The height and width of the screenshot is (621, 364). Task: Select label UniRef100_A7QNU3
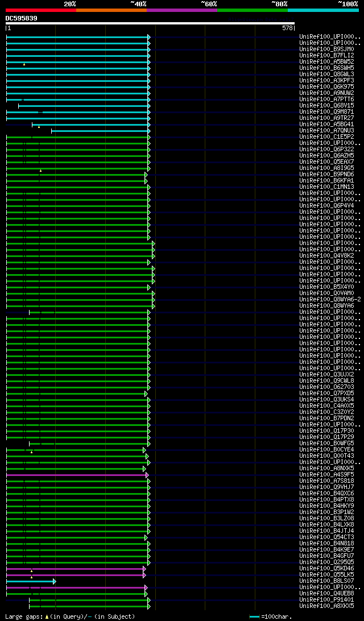pos(327,131)
